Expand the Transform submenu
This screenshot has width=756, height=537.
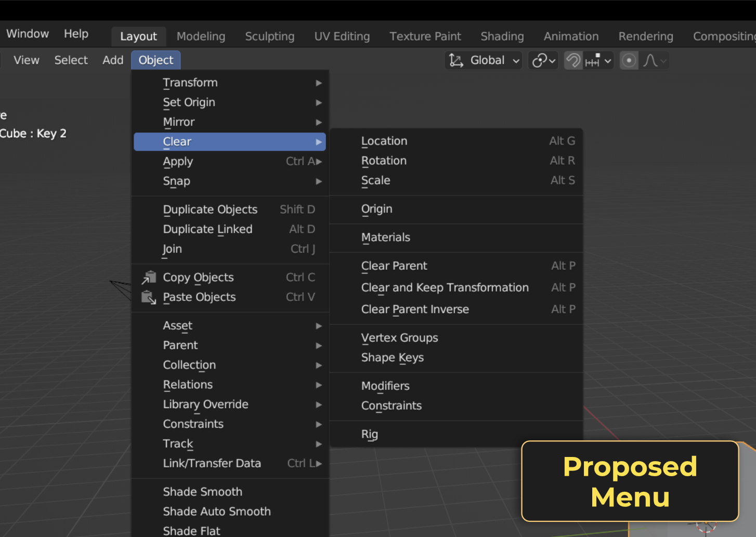coord(230,83)
